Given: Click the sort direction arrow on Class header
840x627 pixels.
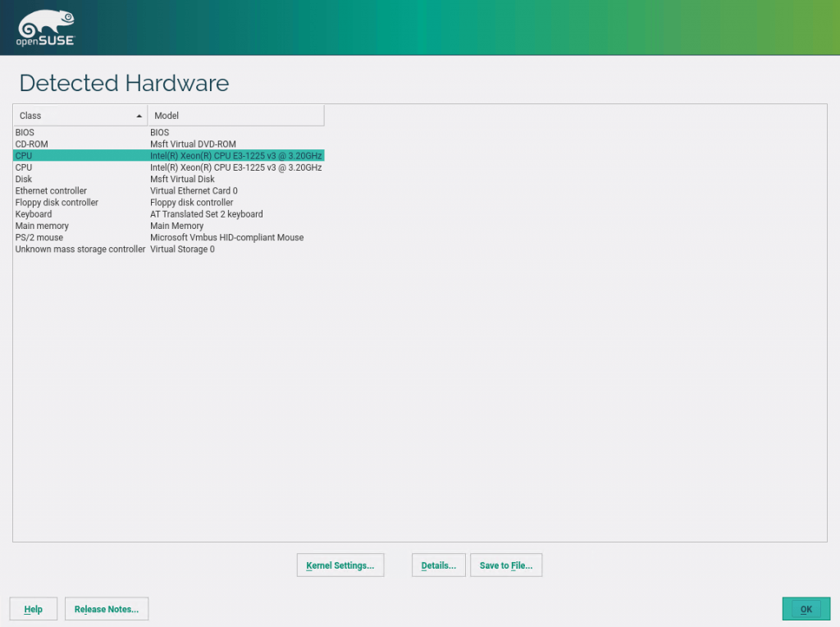Looking at the screenshot, I should pos(139,116).
